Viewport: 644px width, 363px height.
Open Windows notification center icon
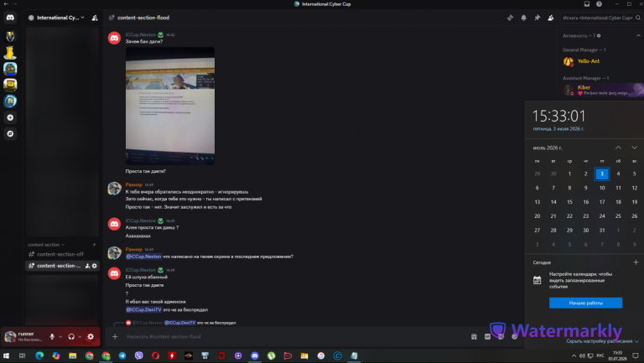pyautogui.click(x=636, y=355)
